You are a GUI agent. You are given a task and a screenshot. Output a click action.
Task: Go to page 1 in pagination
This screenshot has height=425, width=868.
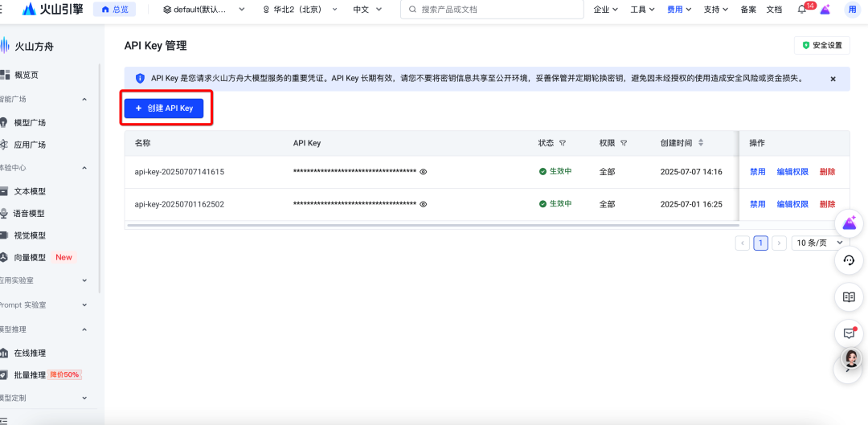pyautogui.click(x=760, y=243)
